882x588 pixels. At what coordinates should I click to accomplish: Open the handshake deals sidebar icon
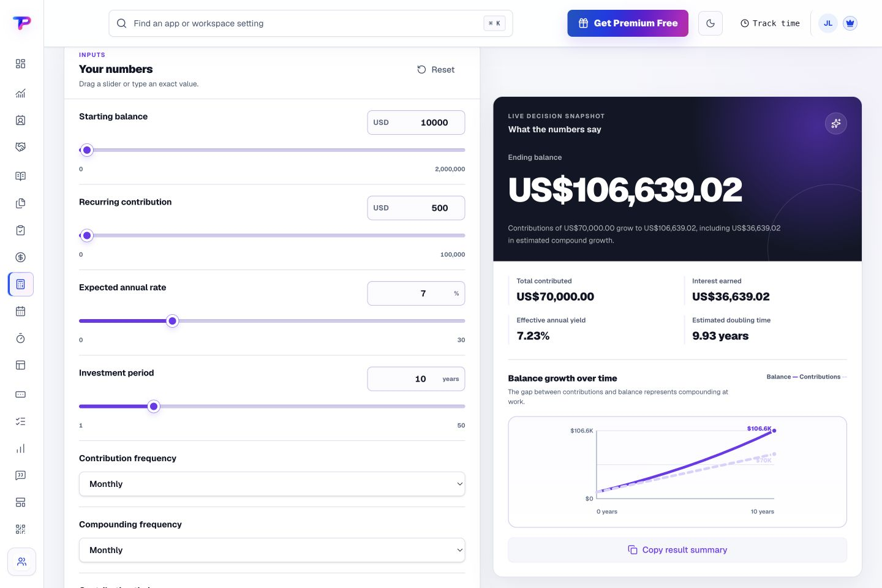[x=20, y=147]
